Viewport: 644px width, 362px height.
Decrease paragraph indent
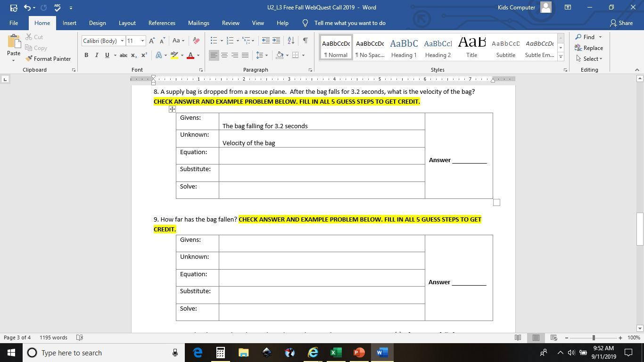266,41
